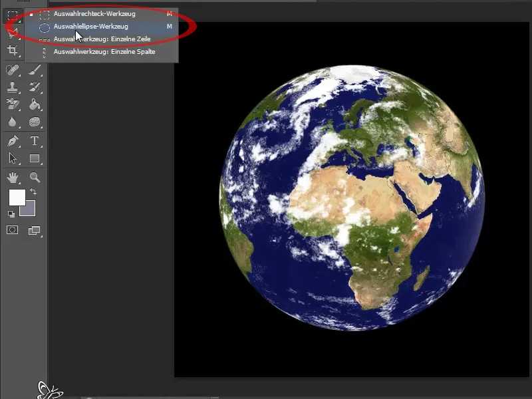Select the Type tool

[35, 141]
